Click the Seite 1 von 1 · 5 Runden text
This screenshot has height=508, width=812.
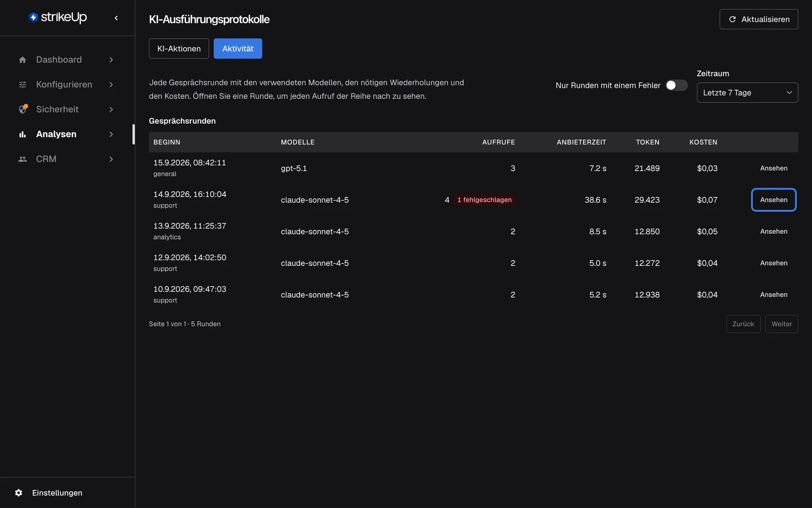pos(185,324)
